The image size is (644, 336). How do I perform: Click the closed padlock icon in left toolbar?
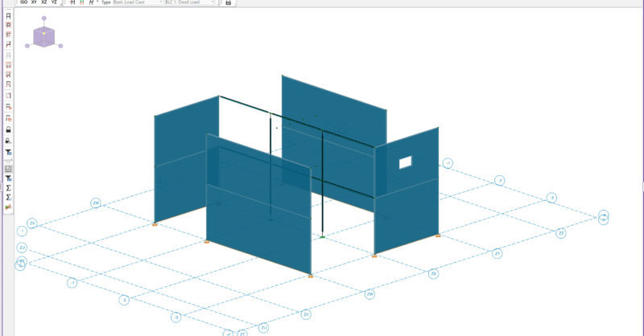(8, 129)
